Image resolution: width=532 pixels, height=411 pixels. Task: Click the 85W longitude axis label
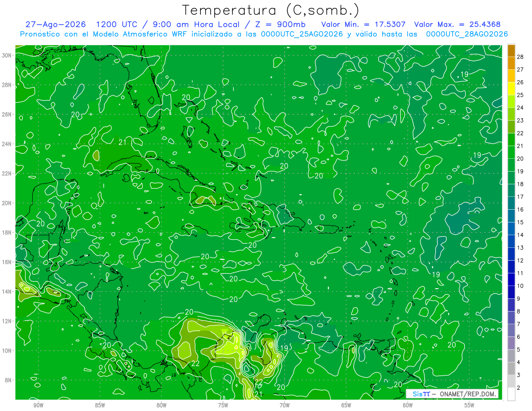pos(100,405)
